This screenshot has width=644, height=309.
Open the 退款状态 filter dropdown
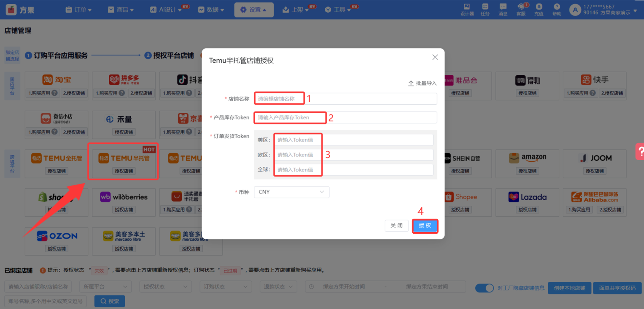click(x=278, y=287)
